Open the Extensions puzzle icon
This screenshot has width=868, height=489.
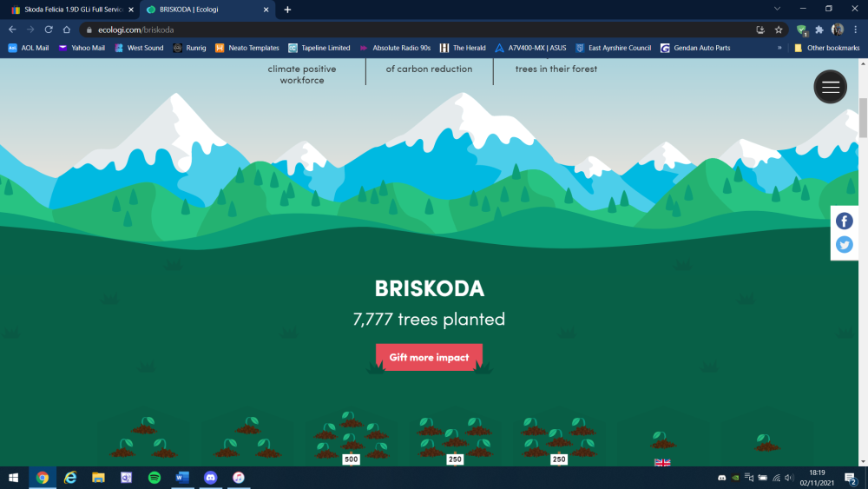coord(819,30)
